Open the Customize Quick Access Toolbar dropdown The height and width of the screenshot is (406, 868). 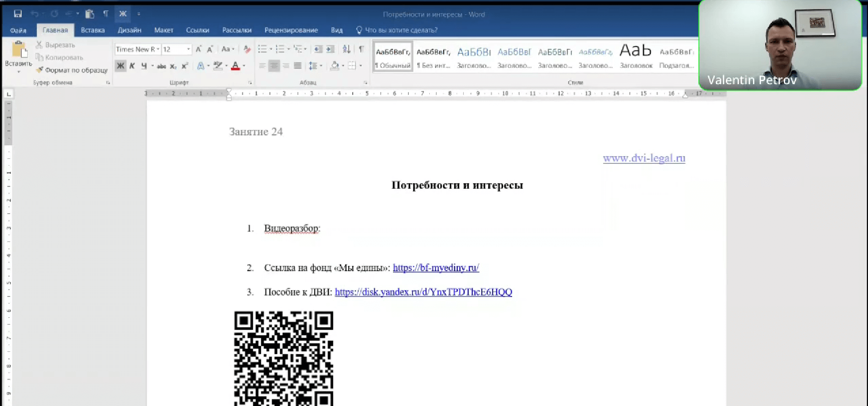pyautogui.click(x=139, y=14)
